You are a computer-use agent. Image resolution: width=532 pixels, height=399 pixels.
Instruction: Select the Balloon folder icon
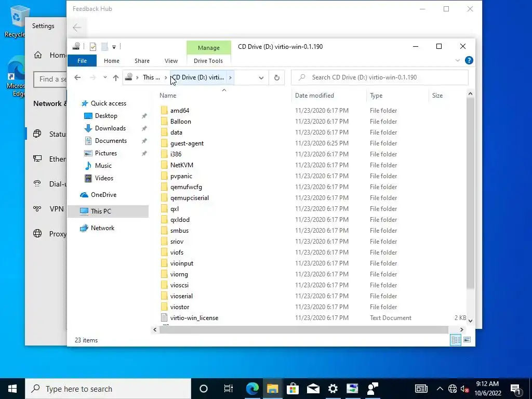[164, 121]
